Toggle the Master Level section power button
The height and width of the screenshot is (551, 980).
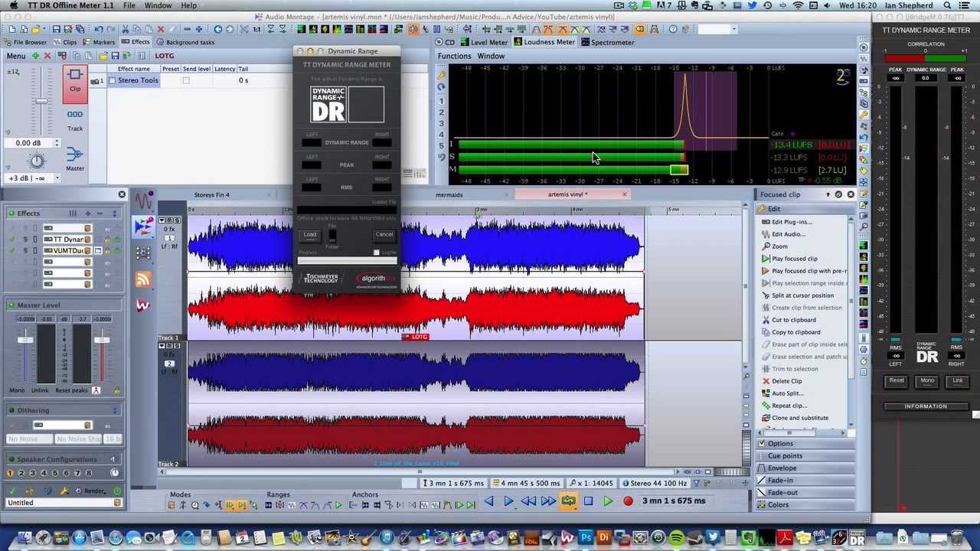[x=11, y=305]
